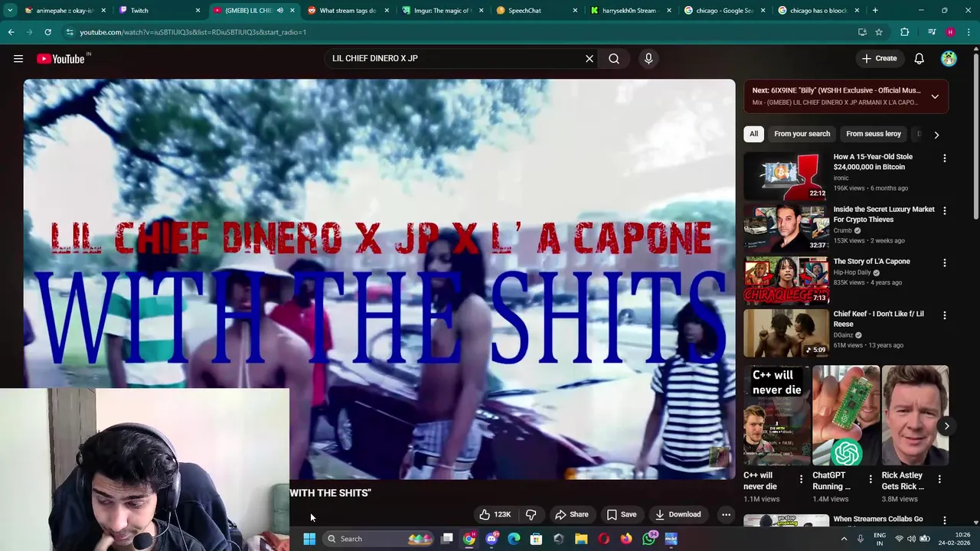This screenshot has width=980, height=551.
Task: Play Chief Keef I Don't Like thumbnail
Action: (x=786, y=333)
